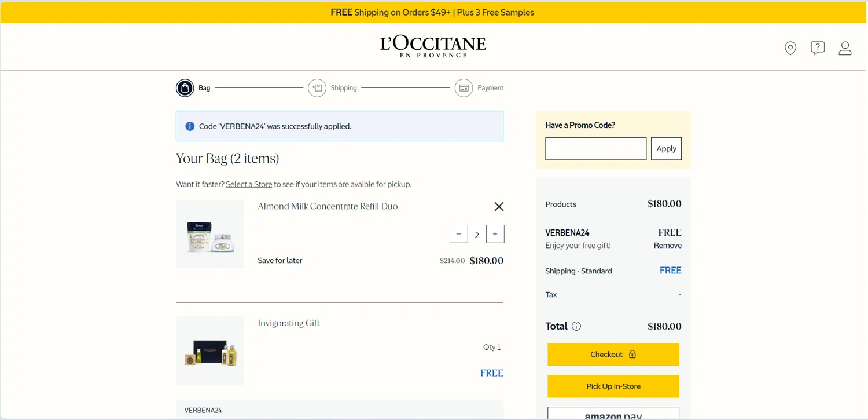Click the 'Qty 1' text
Viewport: 868px width, 420px height.
tap(492, 348)
